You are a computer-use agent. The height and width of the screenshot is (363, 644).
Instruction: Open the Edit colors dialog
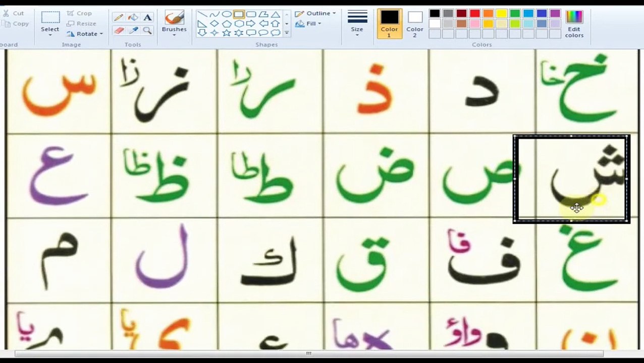(574, 24)
